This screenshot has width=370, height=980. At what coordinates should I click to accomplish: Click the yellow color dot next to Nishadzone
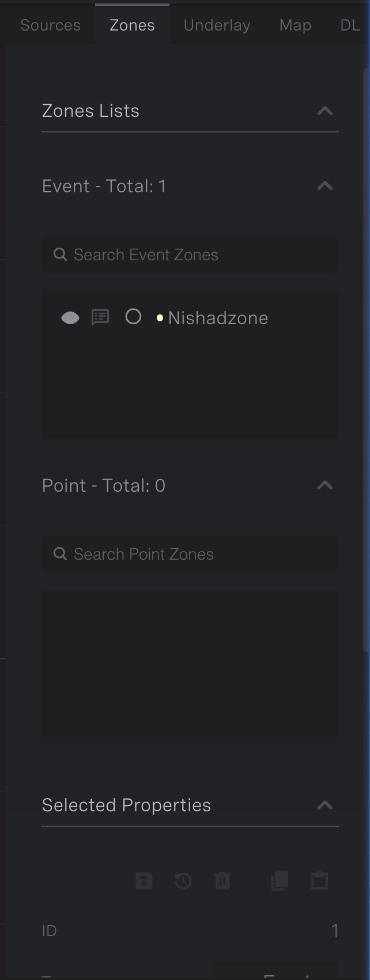coord(160,317)
